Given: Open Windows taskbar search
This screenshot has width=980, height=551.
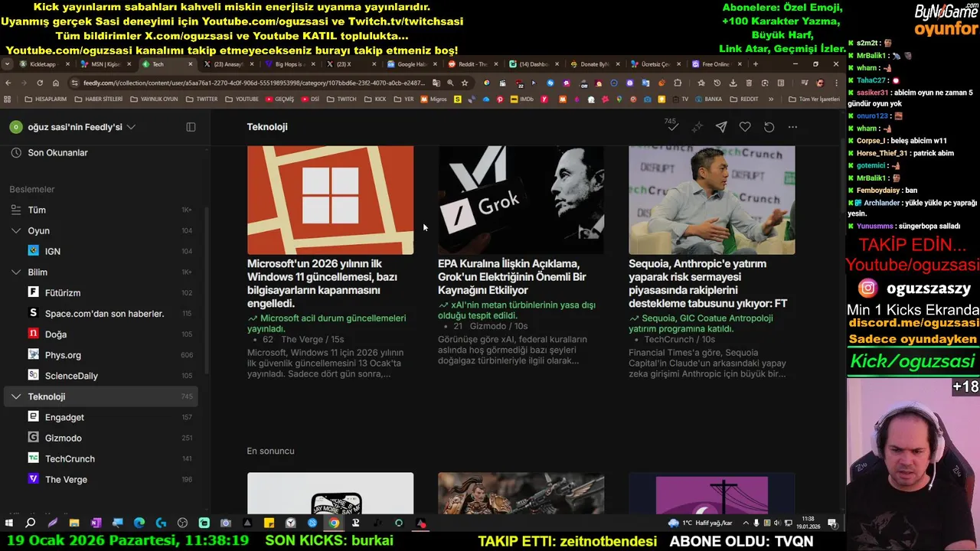Looking at the screenshot, I should click(31, 523).
